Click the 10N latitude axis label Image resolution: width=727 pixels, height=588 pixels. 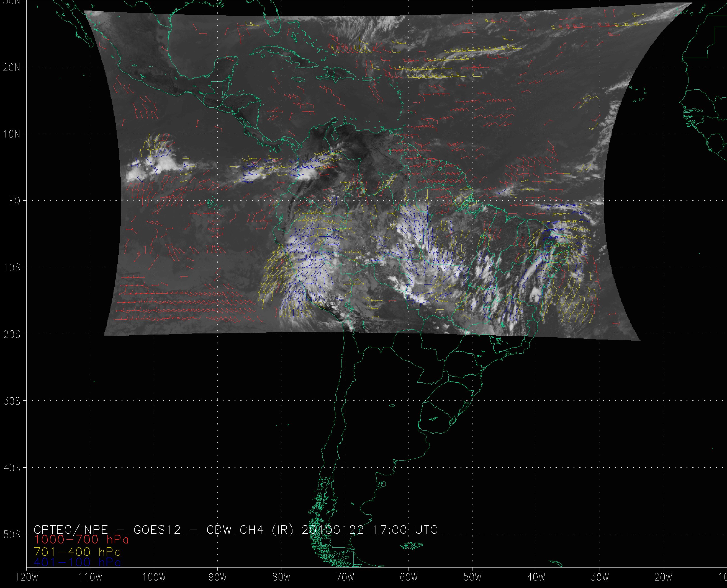coord(12,134)
